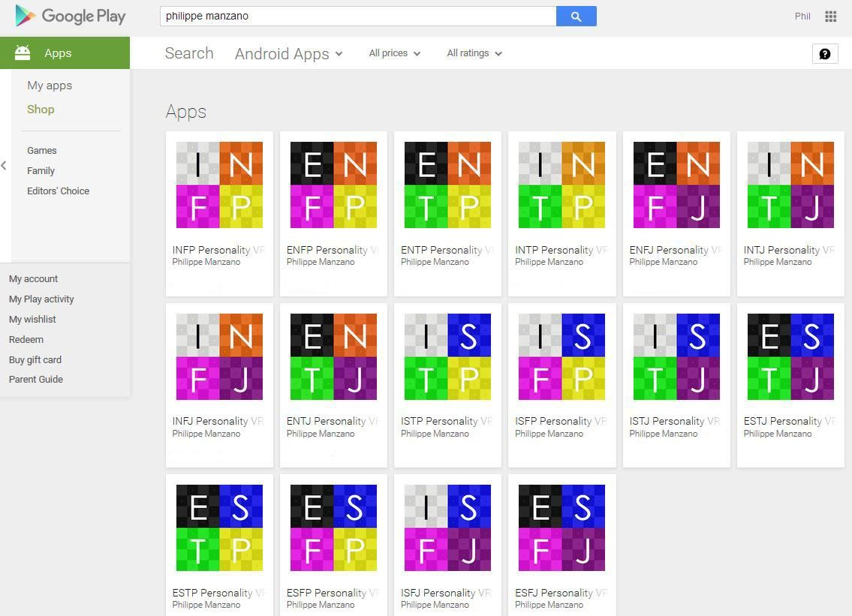Image resolution: width=852 pixels, height=616 pixels.
Task: Open the ESFP Personality app icon
Action: coord(333,527)
